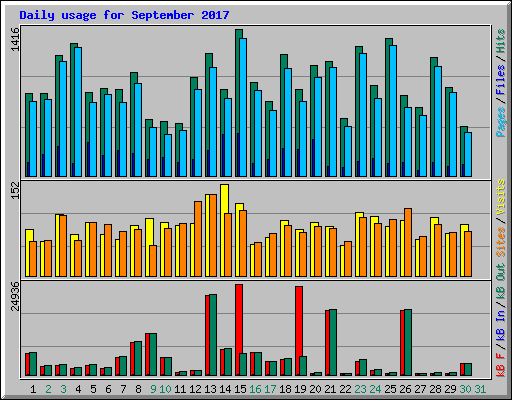Image resolution: width=512 pixels, height=400 pixels.
Task: Click day 22 on the x-axis
Action: click(x=345, y=389)
